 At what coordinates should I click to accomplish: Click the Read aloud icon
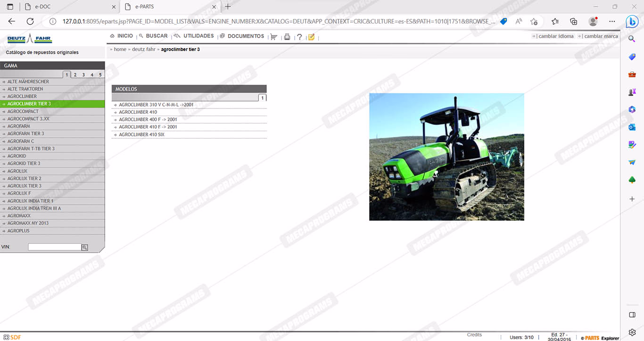coord(519,21)
